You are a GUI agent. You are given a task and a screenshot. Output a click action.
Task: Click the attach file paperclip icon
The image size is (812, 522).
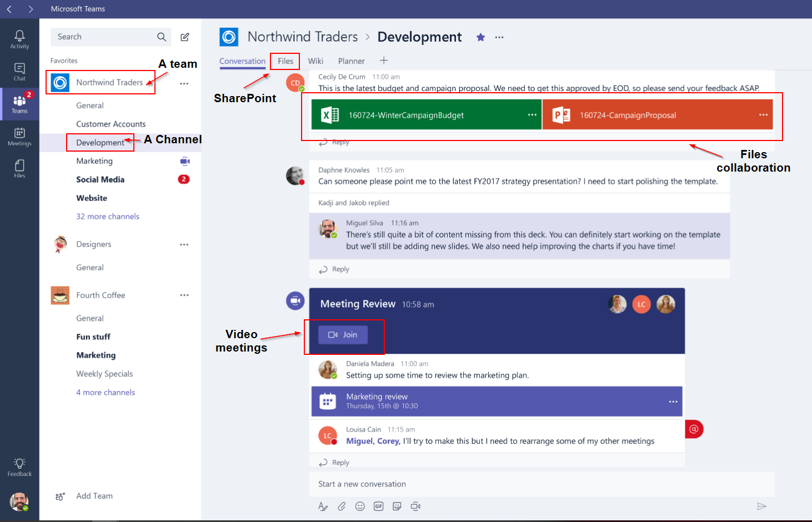click(342, 506)
